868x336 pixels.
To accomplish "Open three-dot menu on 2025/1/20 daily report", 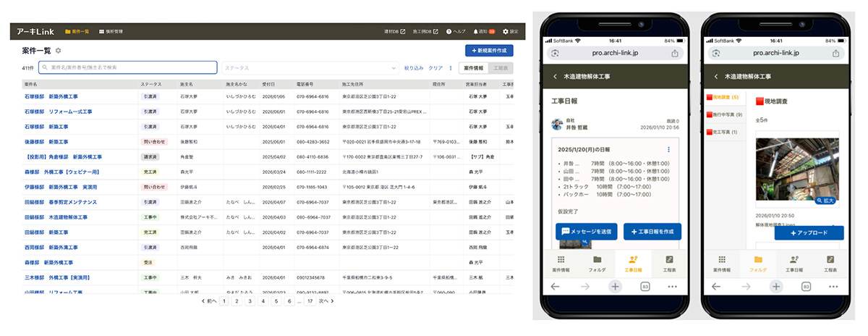I will click(669, 149).
